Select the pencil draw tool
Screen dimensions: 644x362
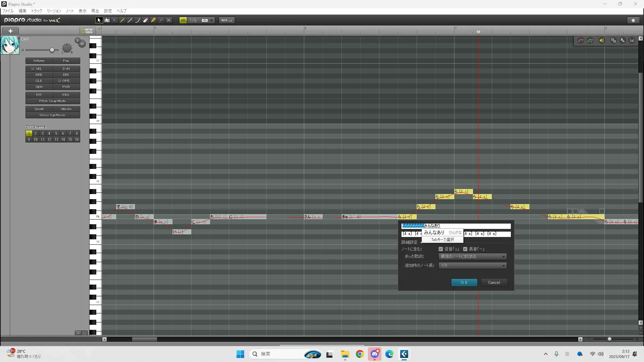tap(122, 20)
